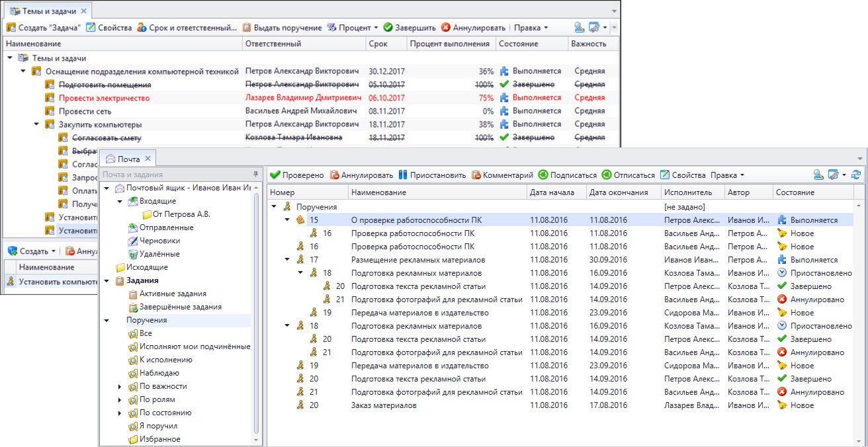The height and width of the screenshot is (447, 868).
Task: Expand the По ролям folder
Action: point(120,399)
